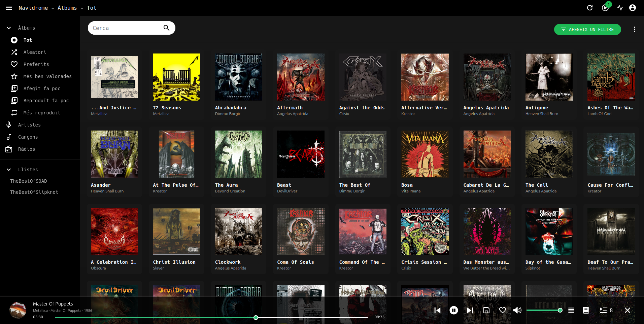Viewport: 644px width, 324px height.
Task: Open The Aura album title
Action: [x=226, y=185]
